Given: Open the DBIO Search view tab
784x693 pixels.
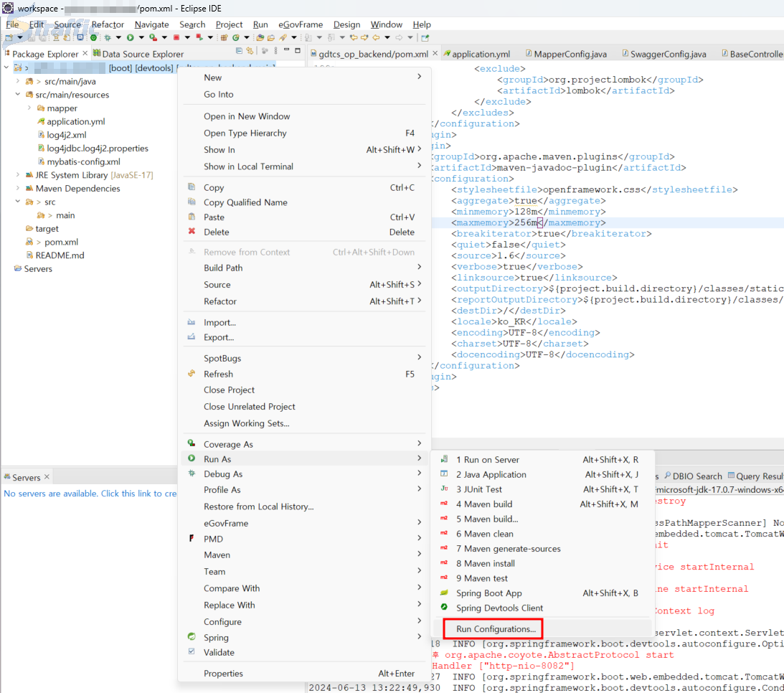Looking at the screenshot, I should point(692,476).
